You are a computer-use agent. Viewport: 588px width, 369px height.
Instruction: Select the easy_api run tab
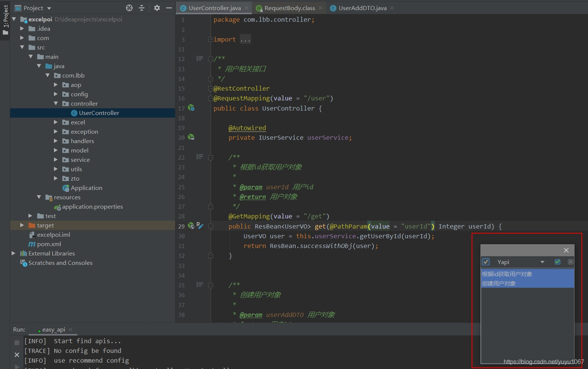pyautogui.click(x=54, y=330)
